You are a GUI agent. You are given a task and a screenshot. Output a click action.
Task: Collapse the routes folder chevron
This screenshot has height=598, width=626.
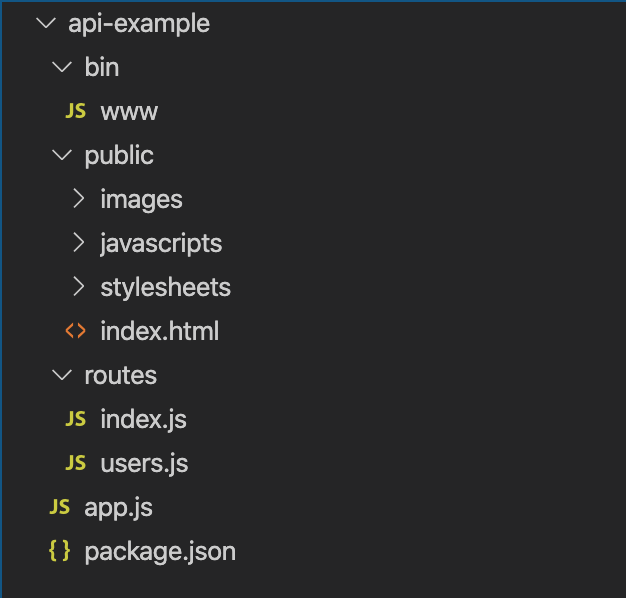(x=62, y=375)
